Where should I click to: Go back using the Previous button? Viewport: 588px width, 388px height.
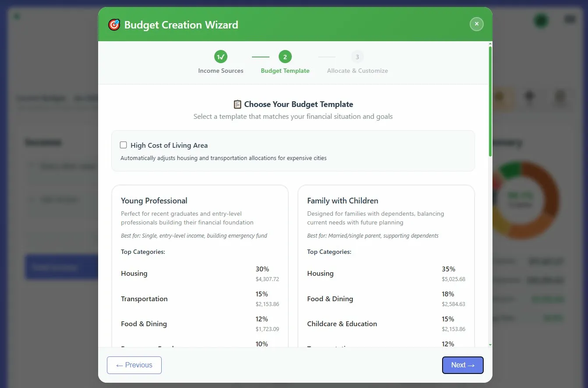(x=134, y=365)
